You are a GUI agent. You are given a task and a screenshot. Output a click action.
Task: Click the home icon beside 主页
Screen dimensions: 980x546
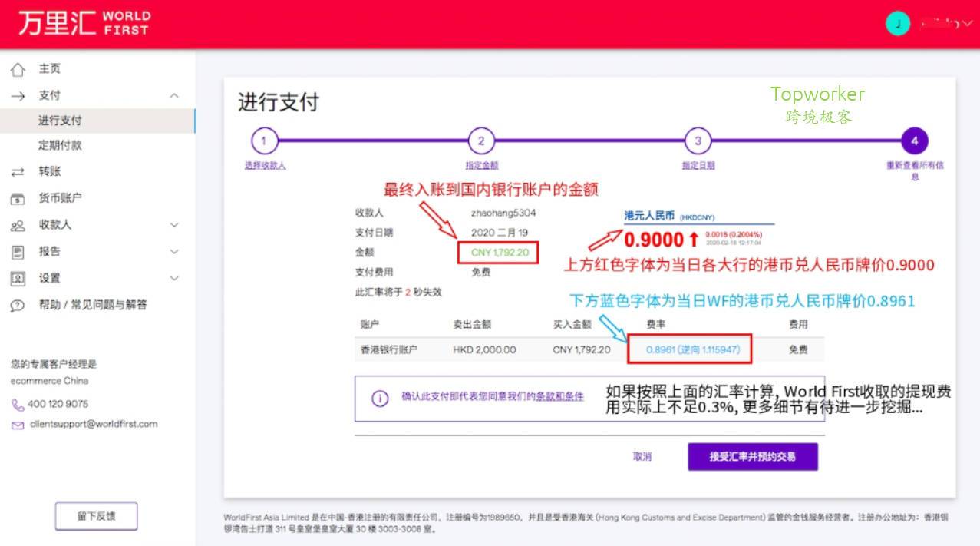18,69
